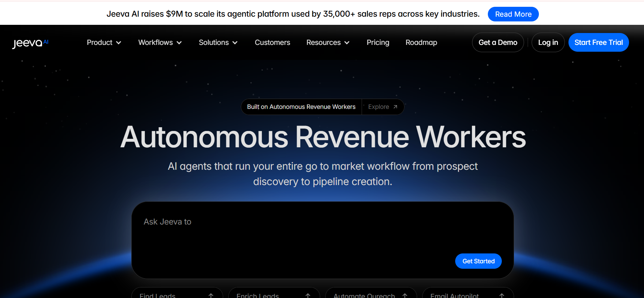Click the arrow icon beside Explore
The height and width of the screenshot is (298, 644).
pos(395,107)
